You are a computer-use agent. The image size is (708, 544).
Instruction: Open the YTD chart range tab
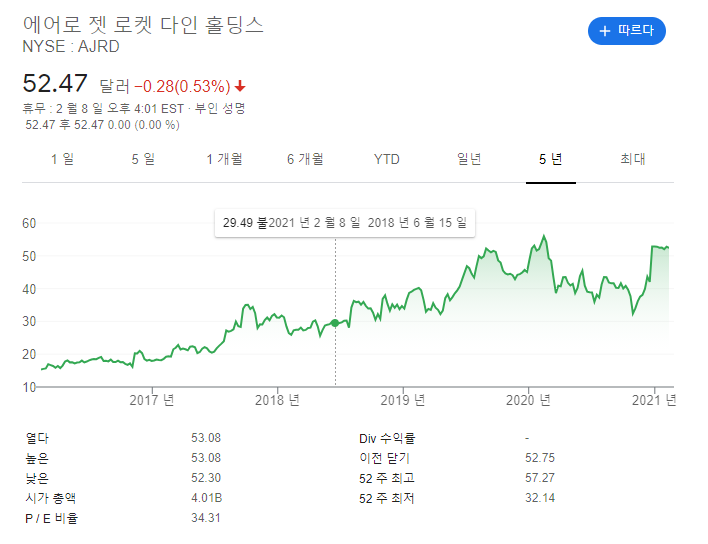click(387, 159)
